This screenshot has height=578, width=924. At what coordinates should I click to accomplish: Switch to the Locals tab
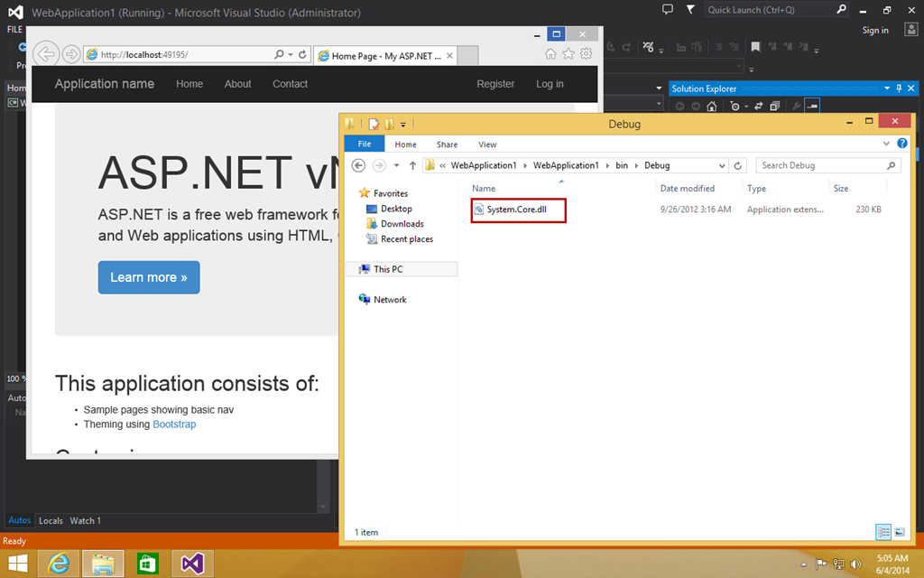click(51, 521)
